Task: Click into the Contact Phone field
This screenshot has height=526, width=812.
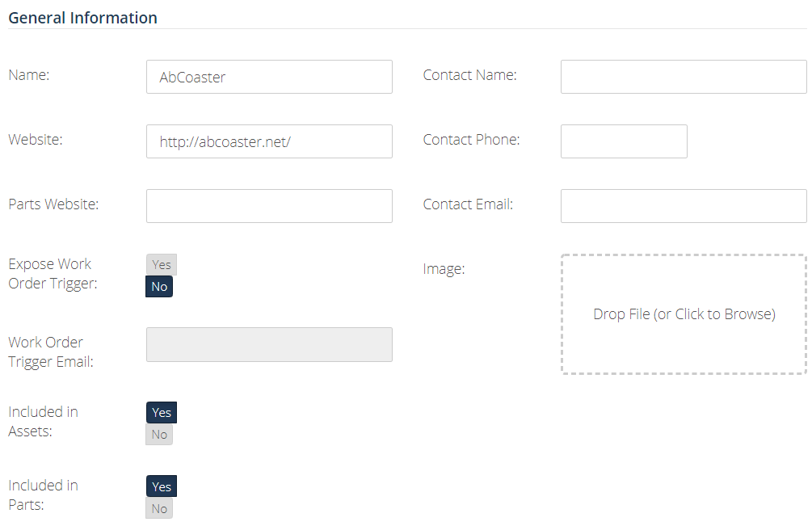Action: click(624, 141)
